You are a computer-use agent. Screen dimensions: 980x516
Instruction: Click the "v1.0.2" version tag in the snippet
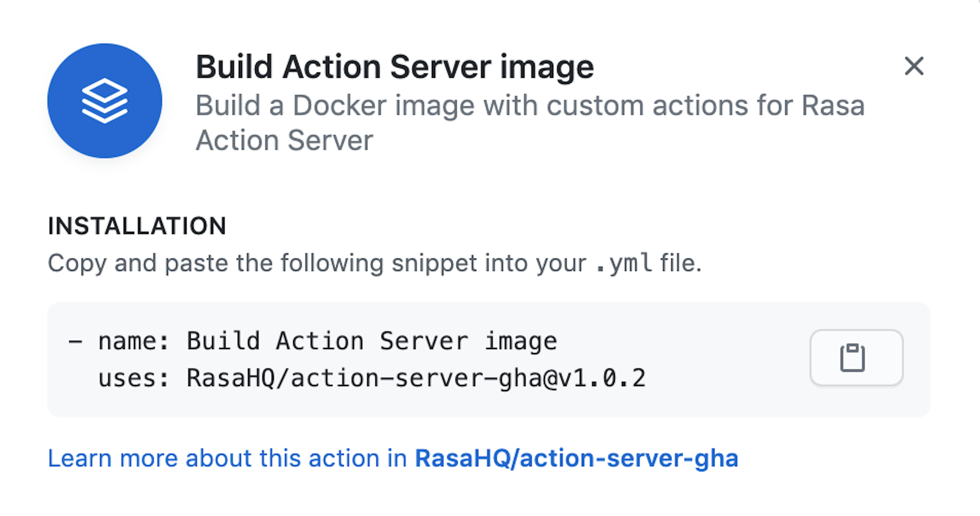[602, 378]
